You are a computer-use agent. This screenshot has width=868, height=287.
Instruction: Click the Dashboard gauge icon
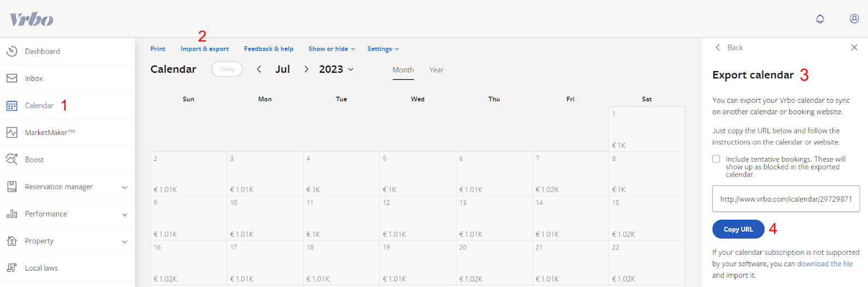tap(12, 51)
